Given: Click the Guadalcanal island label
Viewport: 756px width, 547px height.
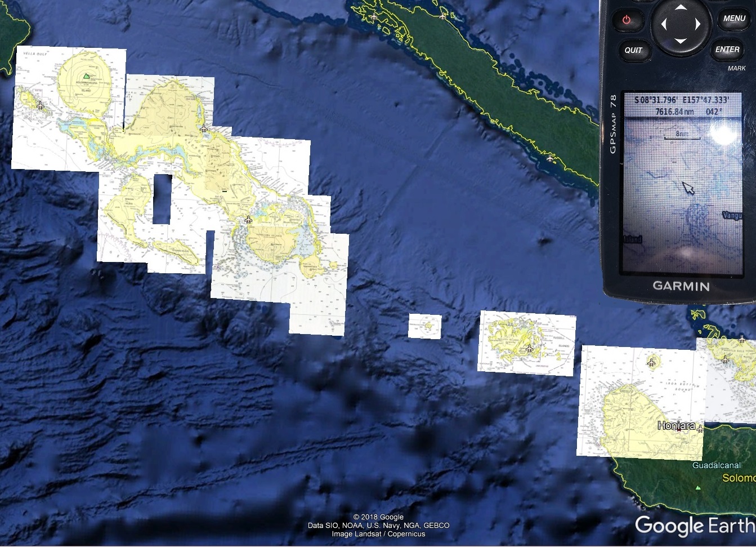Looking at the screenshot, I should (x=716, y=465).
